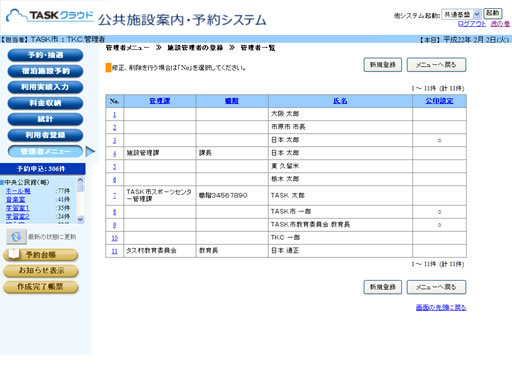Open the ホール list link
This screenshot has height=384, width=512.
(x=18, y=191)
